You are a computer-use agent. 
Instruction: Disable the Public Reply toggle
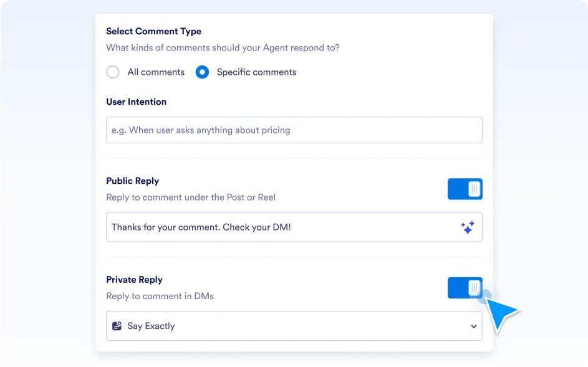465,189
